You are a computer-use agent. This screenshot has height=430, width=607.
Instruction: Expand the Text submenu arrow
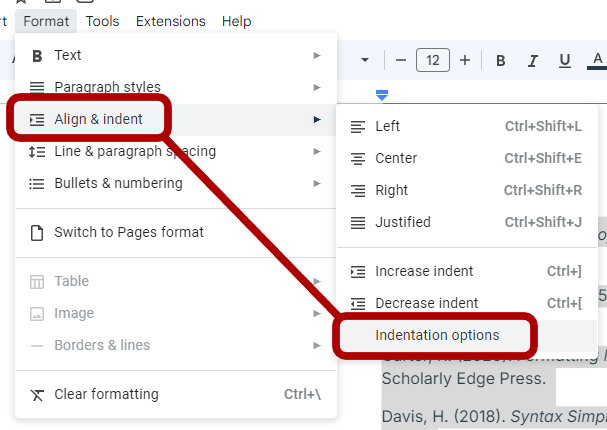[x=317, y=56]
